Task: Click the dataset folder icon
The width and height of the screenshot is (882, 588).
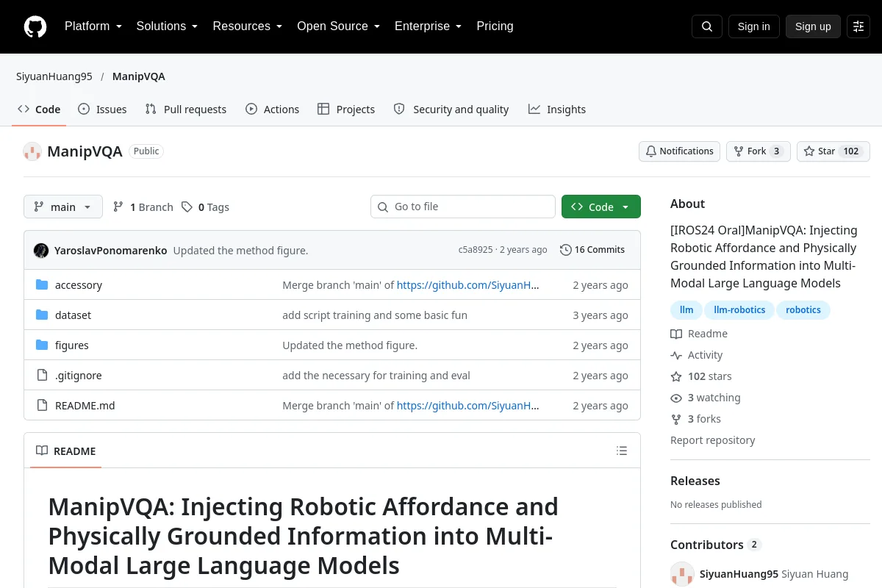Action: (x=42, y=315)
